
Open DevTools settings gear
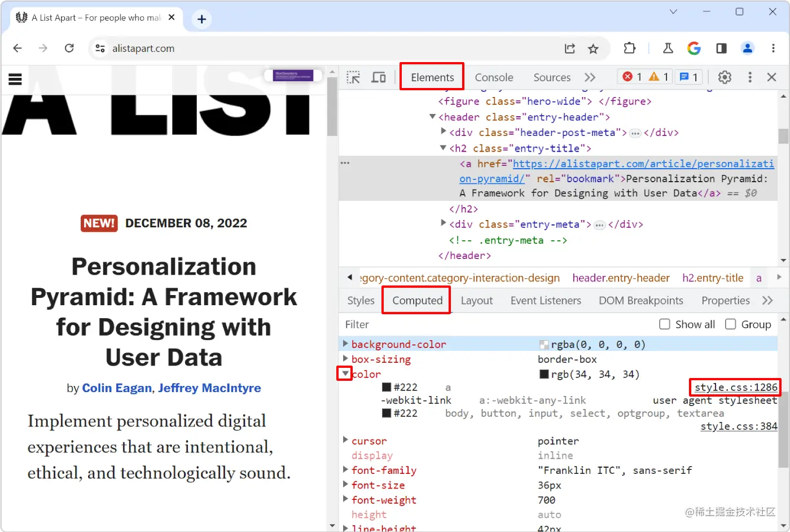725,77
